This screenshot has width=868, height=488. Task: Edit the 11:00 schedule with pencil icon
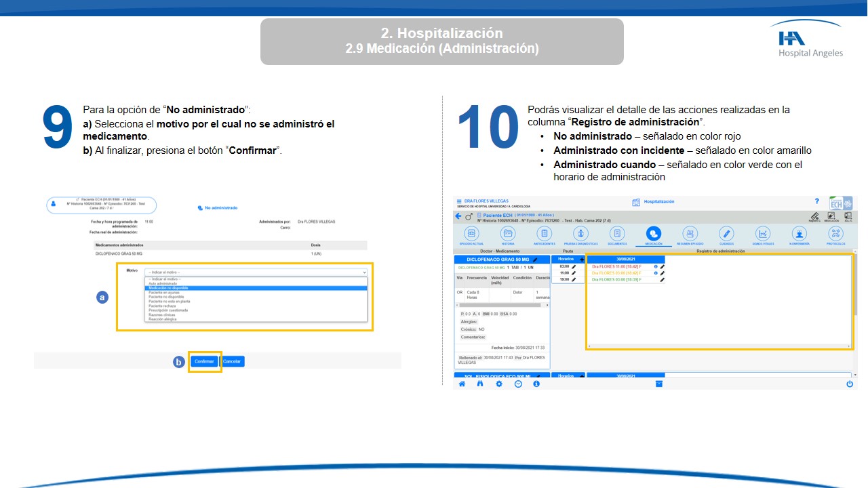(574, 273)
